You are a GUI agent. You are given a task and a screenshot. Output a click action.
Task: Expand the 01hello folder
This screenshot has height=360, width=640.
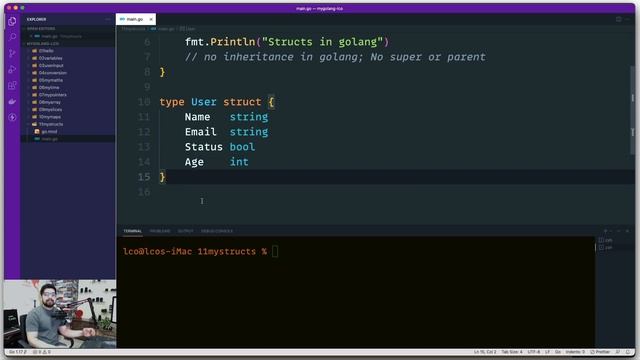point(68,51)
